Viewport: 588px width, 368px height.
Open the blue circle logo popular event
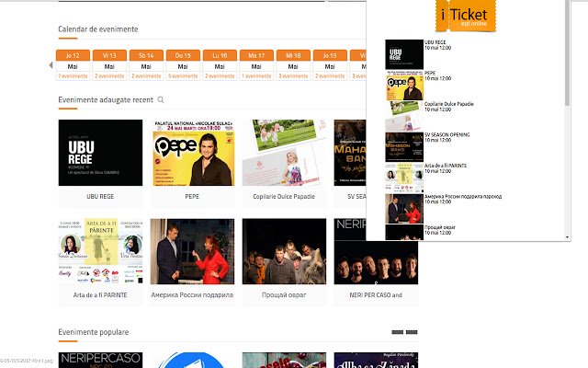coord(192,360)
